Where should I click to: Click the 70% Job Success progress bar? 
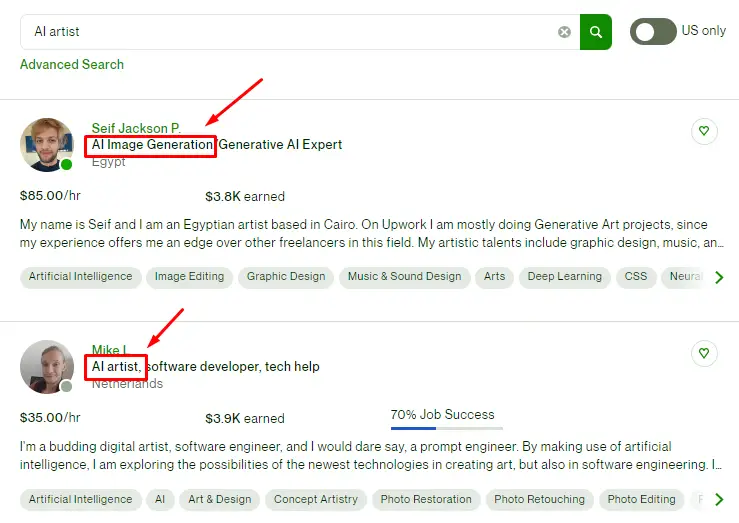[447, 428]
